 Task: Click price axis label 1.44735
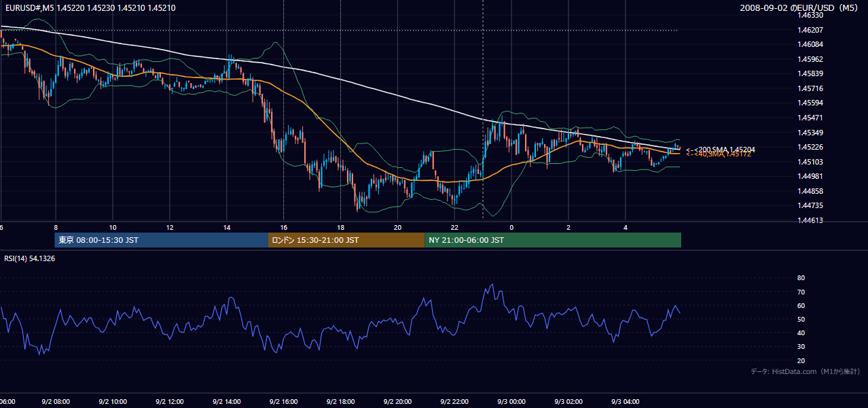point(810,206)
